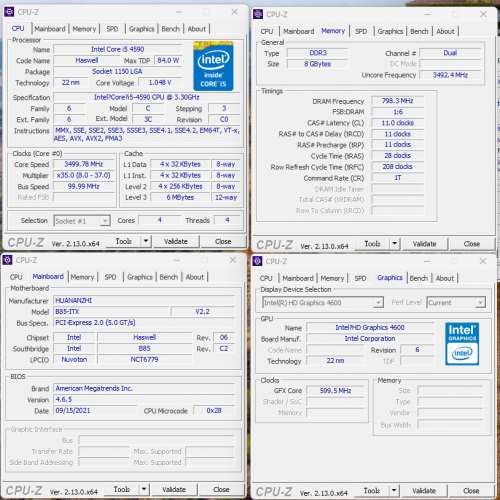This screenshot has width=500, height=500.
Task: Click Validate in the Mainboard window
Action: (x=174, y=489)
